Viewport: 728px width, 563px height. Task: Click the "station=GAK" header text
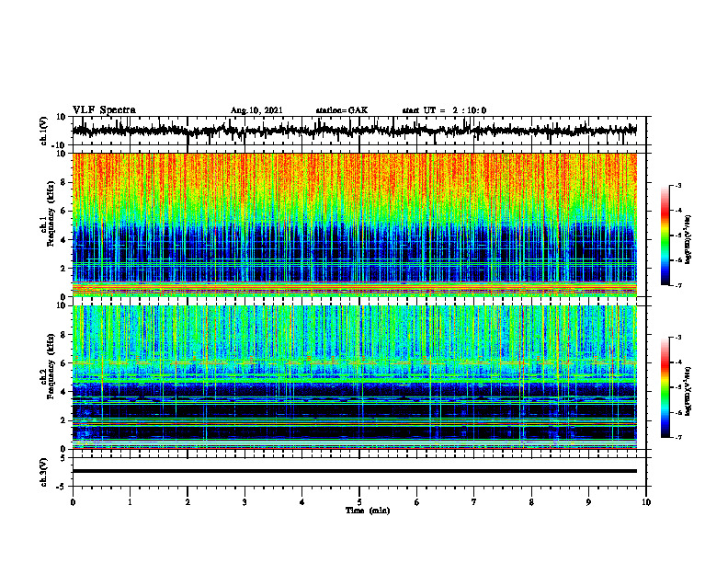pyautogui.click(x=342, y=110)
